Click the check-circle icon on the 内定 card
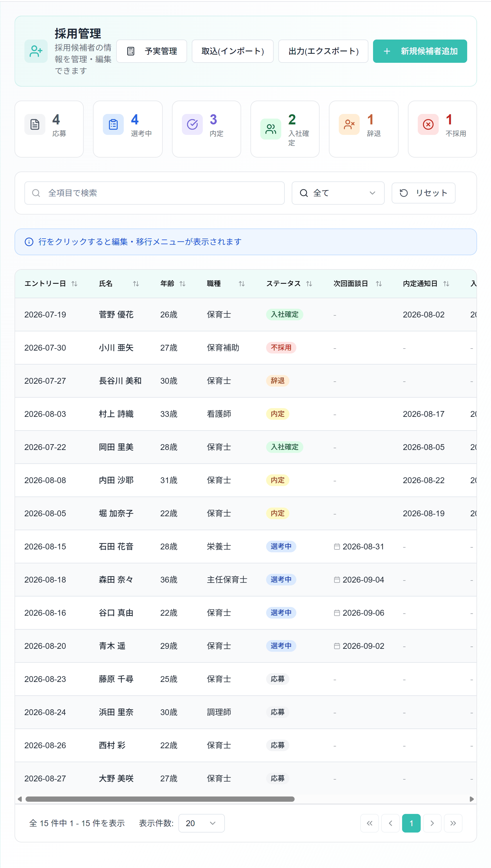Image resolution: width=491 pixels, height=868 pixels. [192, 124]
